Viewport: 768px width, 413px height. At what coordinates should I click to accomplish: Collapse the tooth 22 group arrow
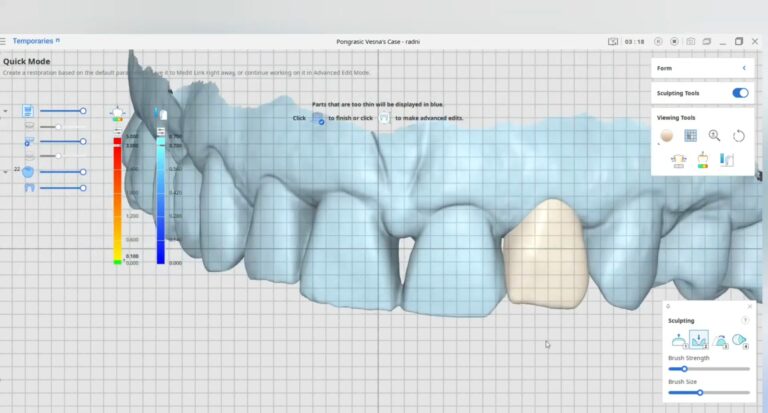(5, 172)
